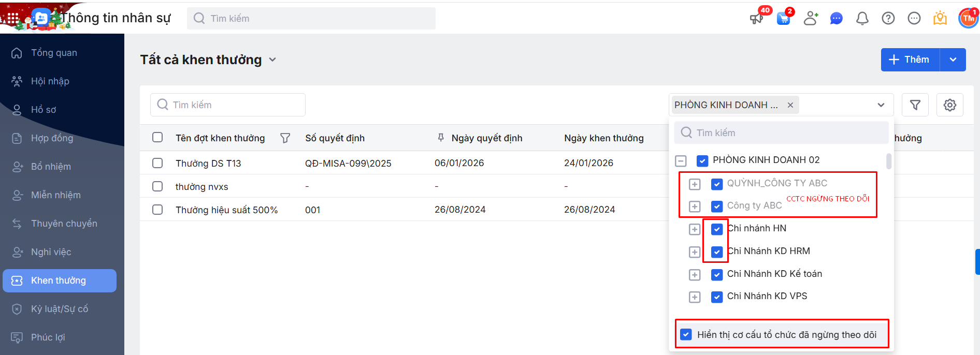Expand the Chi nhánh HN node

(x=695, y=229)
